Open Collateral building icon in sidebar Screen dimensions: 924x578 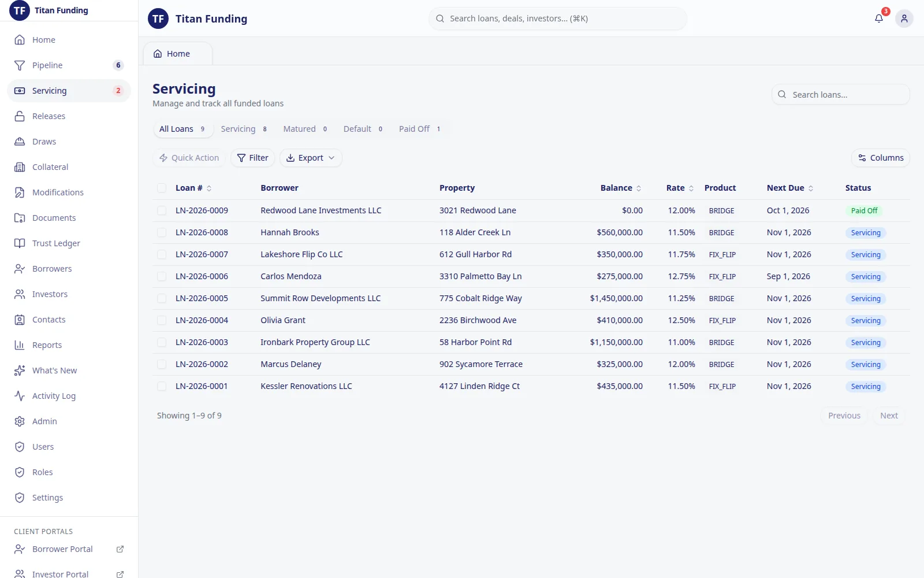click(20, 167)
